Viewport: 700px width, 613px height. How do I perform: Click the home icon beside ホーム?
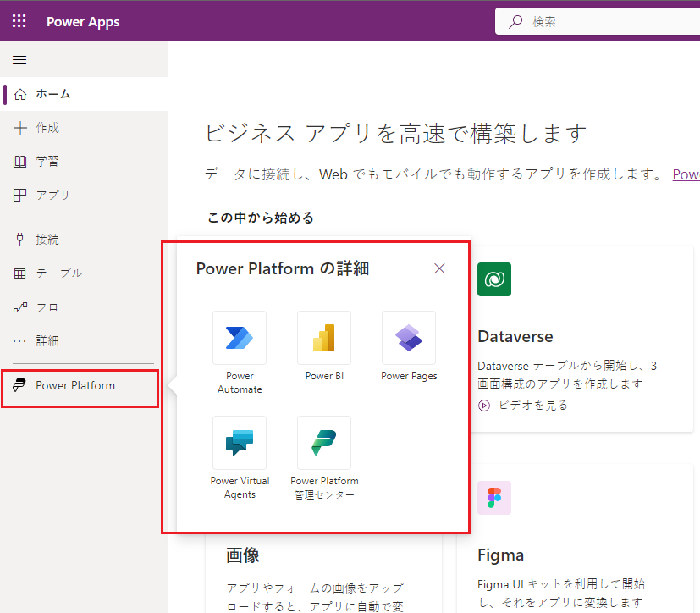click(20, 94)
